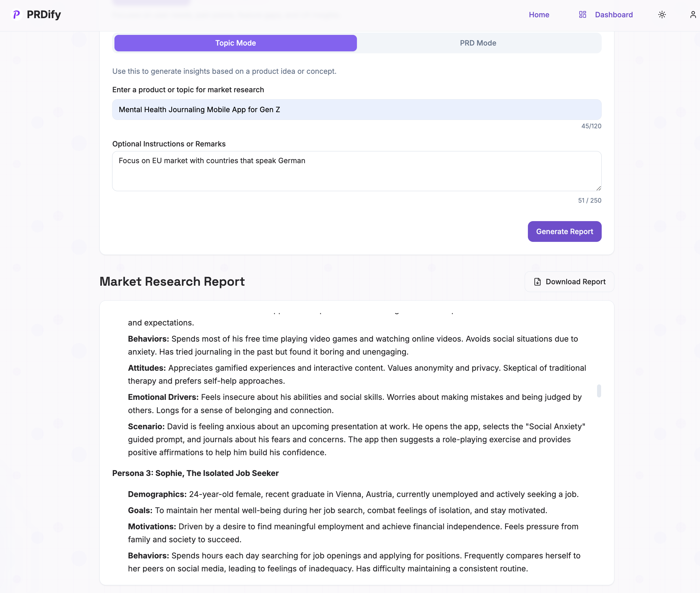Navigate to Home
Image resolution: width=700 pixels, height=593 pixels.
539,14
